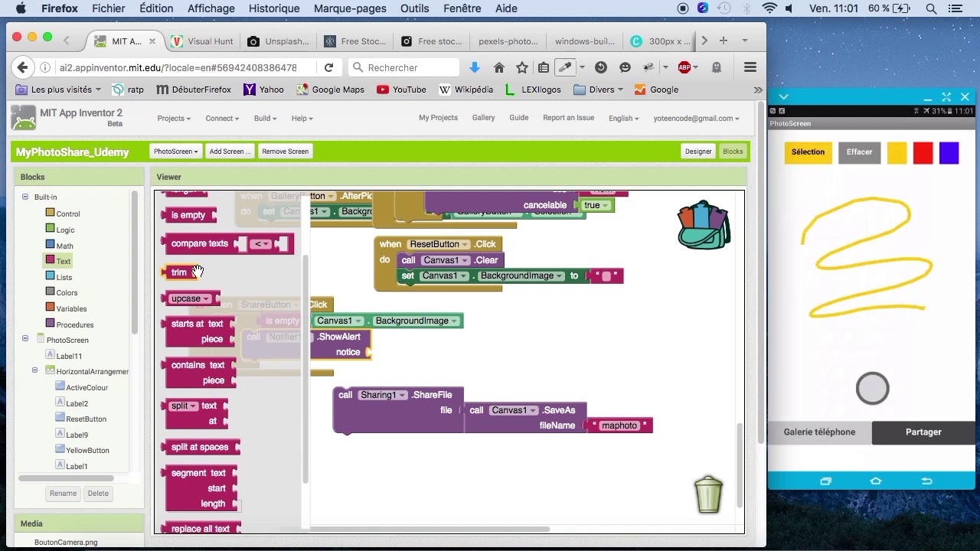Click the Firefox back arrow button
The width and height of the screenshot is (980, 551).
(22, 67)
